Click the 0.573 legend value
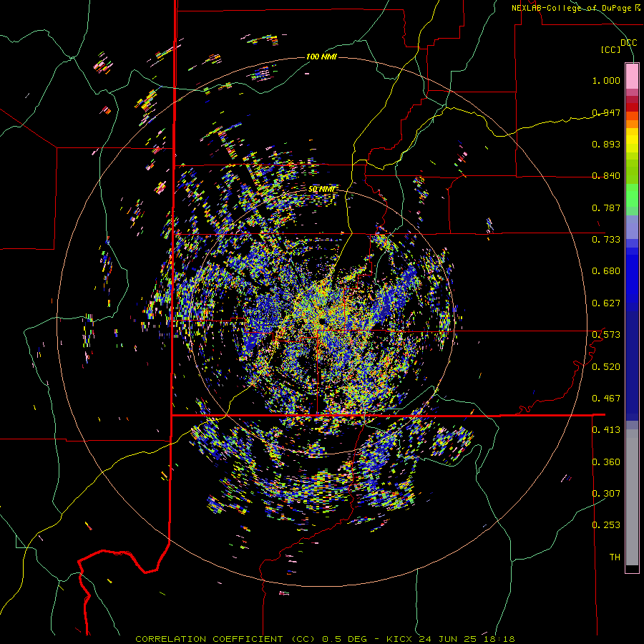The height and width of the screenshot is (644, 644). [606, 335]
